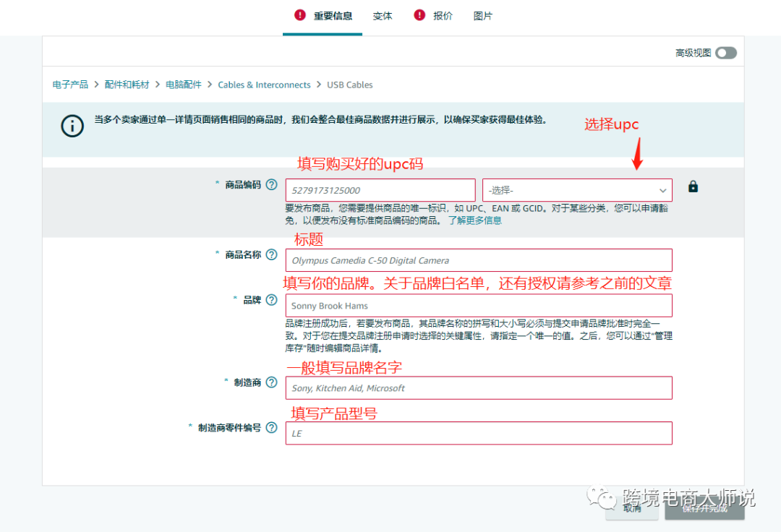Switch to the 图片 tab

click(482, 15)
